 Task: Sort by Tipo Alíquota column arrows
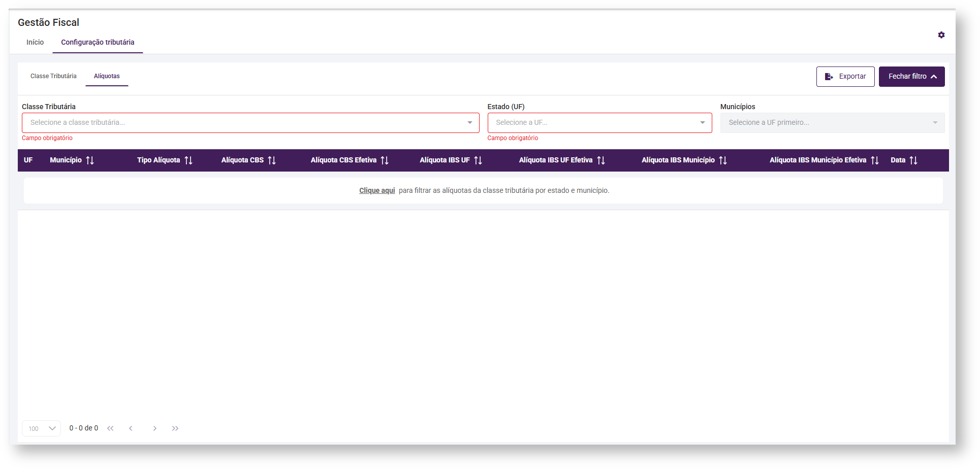coord(188,160)
